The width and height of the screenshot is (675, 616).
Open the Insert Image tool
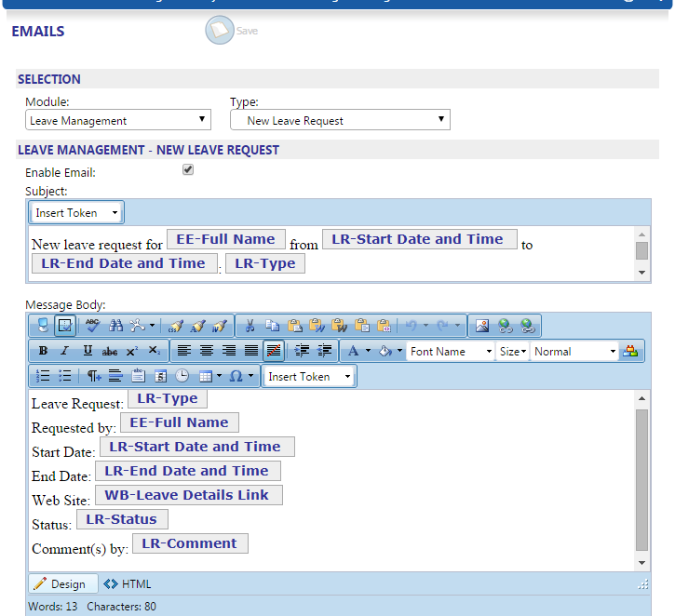click(x=481, y=326)
